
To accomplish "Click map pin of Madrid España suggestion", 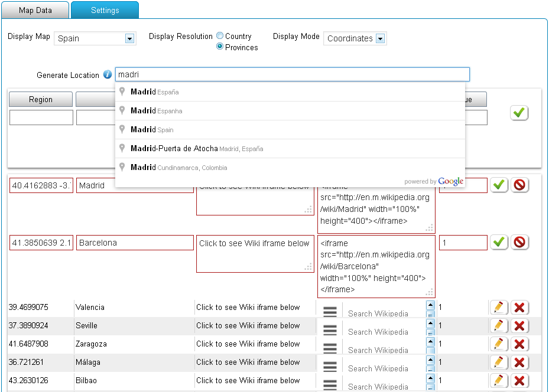I will point(122,92).
